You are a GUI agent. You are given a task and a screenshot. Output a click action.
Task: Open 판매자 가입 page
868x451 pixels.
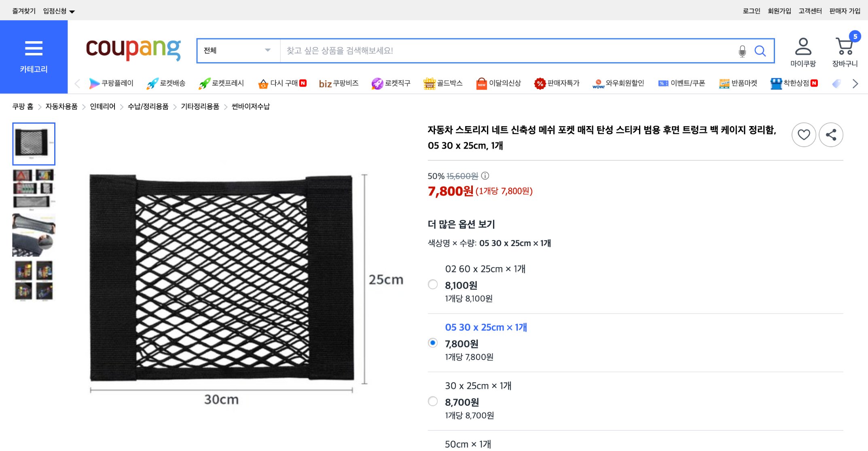tap(845, 11)
